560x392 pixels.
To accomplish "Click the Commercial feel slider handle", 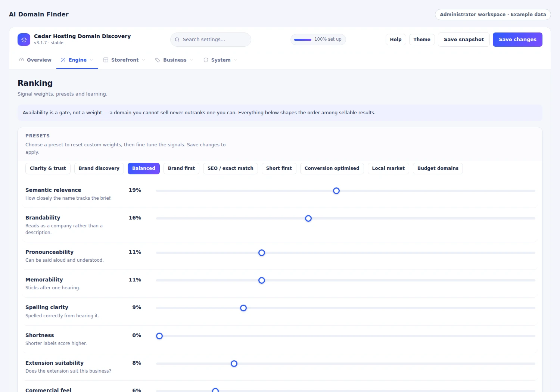I will 215,391.
